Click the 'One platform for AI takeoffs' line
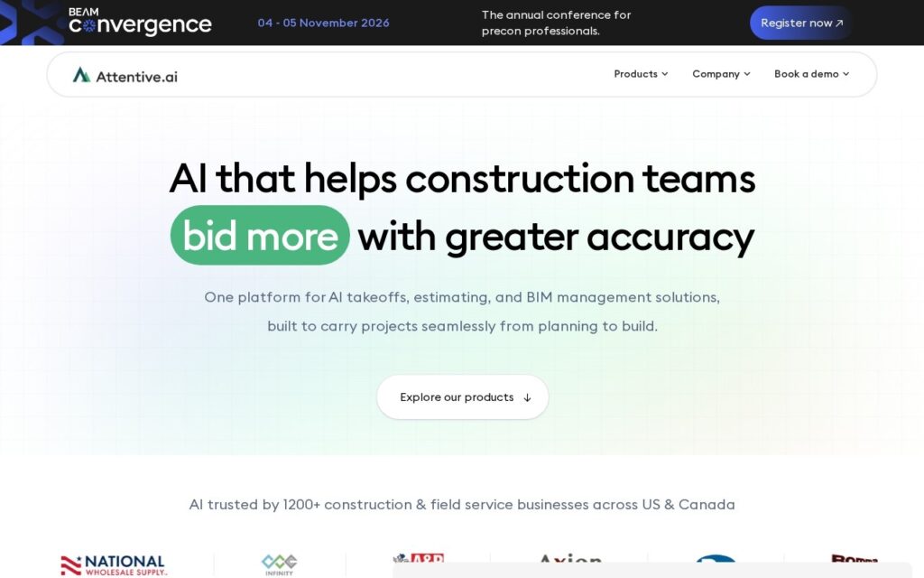The height and width of the screenshot is (578, 924). 462,297
